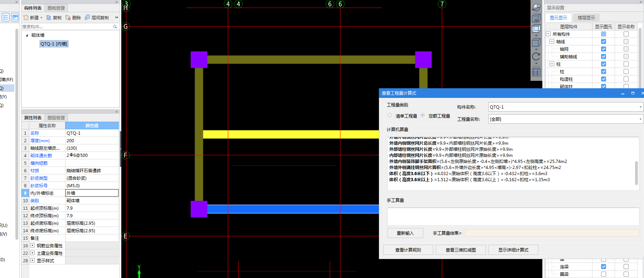The image size is (644, 278).
Task: Click the form view icon on the left panel
Action: (15, 17)
